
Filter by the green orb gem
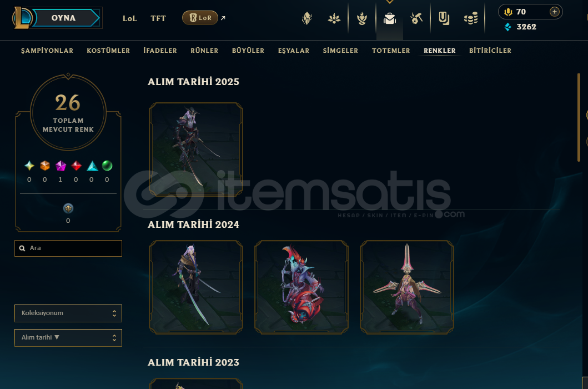[x=107, y=166]
